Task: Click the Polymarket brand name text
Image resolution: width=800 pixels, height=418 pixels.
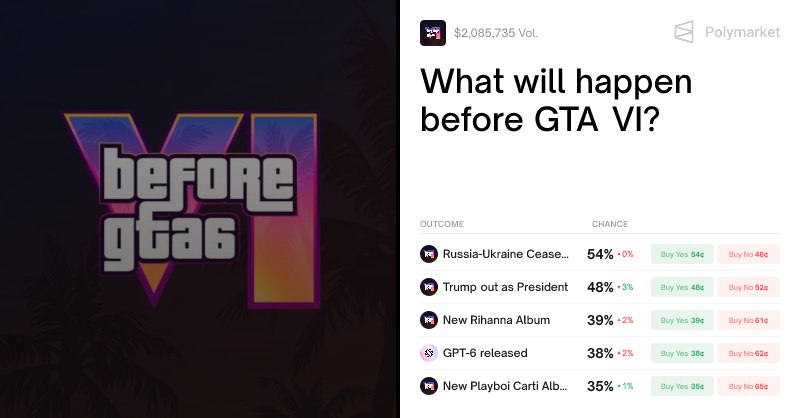Action: 741,33
